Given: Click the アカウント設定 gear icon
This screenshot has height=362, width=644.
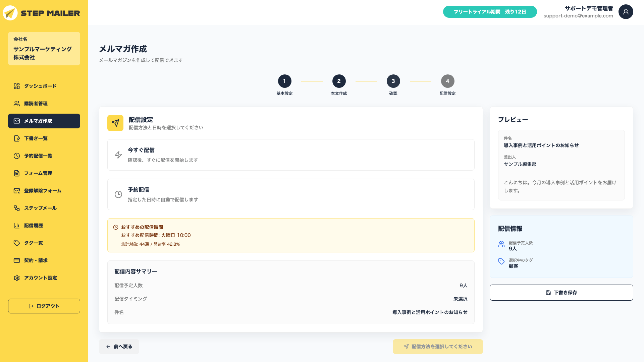Looking at the screenshot, I should (x=17, y=278).
